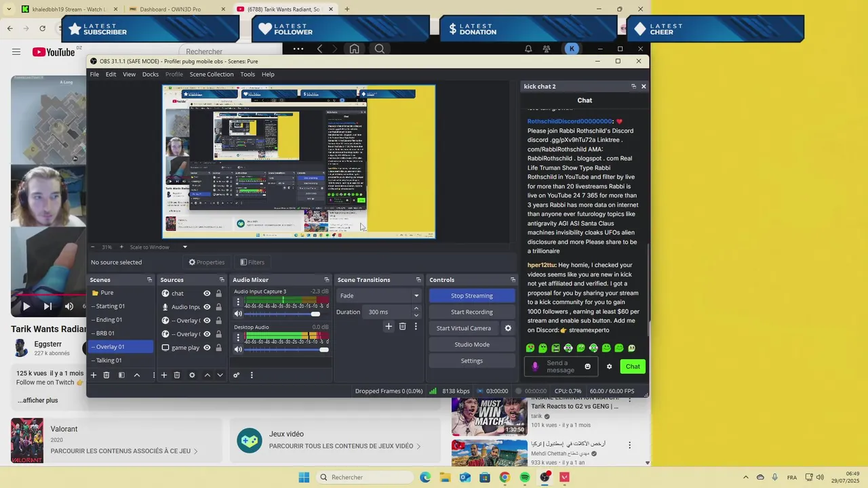Open Docks menu in OBS
This screenshot has width=868, height=488.
[151, 75]
